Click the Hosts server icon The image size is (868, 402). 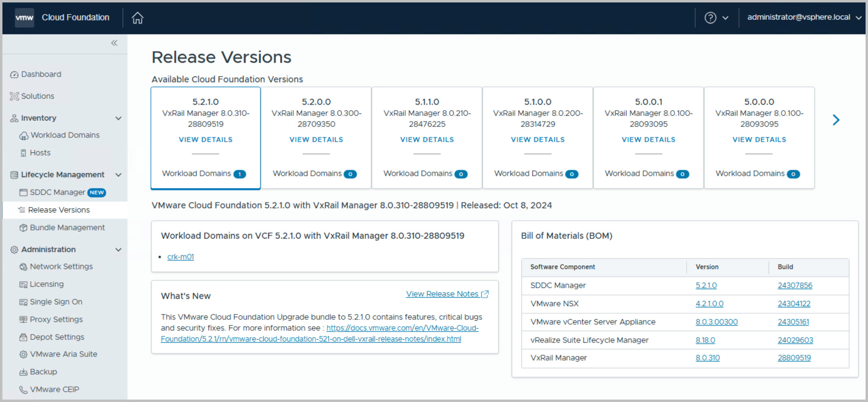24,153
